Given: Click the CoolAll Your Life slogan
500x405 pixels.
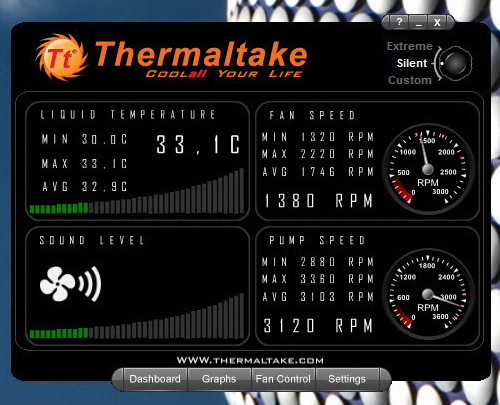Looking at the screenshot, I should click(x=224, y=74).
